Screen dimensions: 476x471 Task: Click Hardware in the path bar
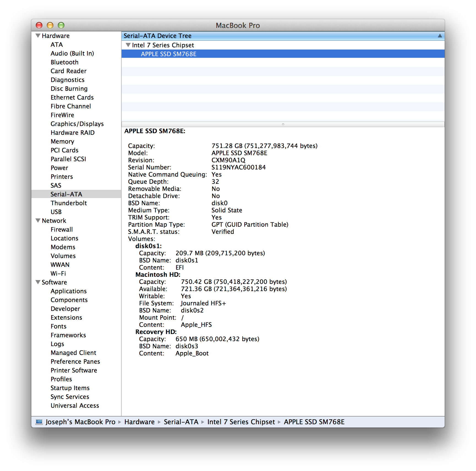pos(139,422)
